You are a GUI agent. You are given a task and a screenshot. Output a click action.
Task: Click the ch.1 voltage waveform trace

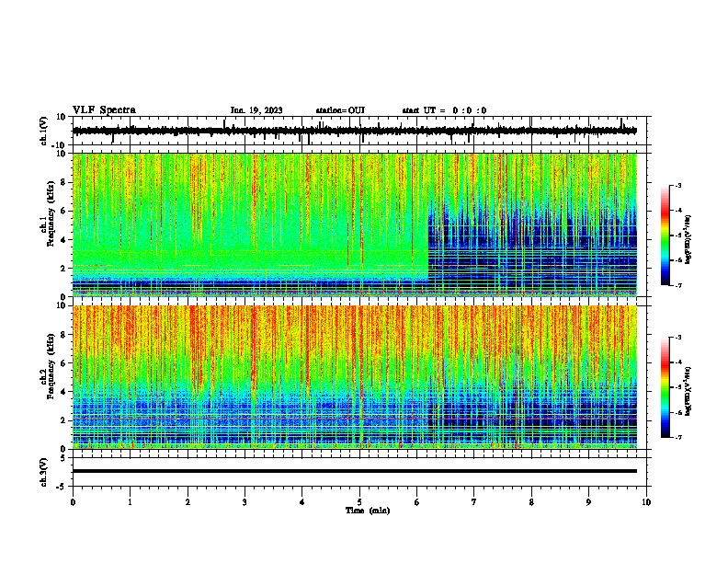355,131
